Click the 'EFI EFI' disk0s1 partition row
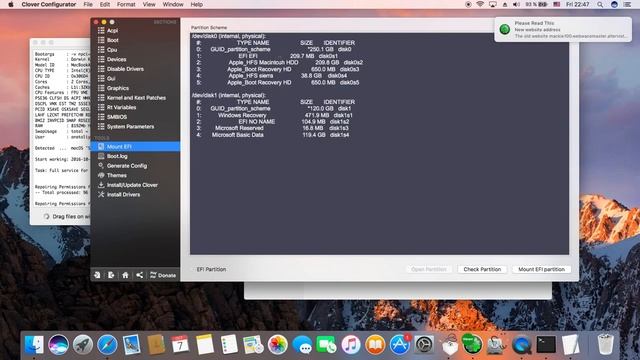This screenshot has height=360, width=640. point(267,56)
